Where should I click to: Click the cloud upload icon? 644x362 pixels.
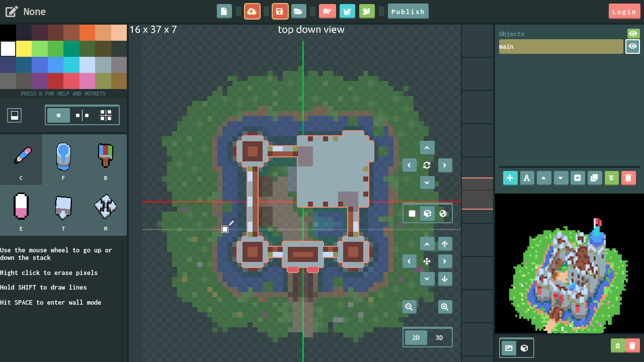(x=252, y=11)
